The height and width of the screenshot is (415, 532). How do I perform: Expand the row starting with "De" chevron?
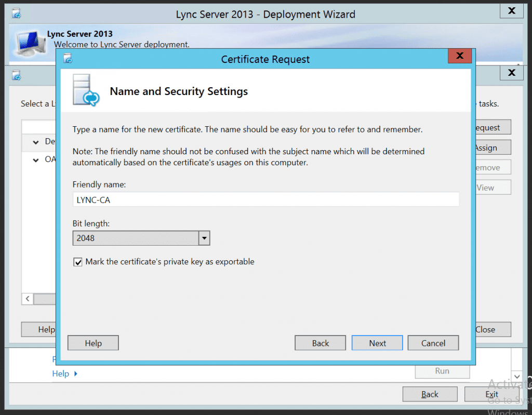point(36,142)
